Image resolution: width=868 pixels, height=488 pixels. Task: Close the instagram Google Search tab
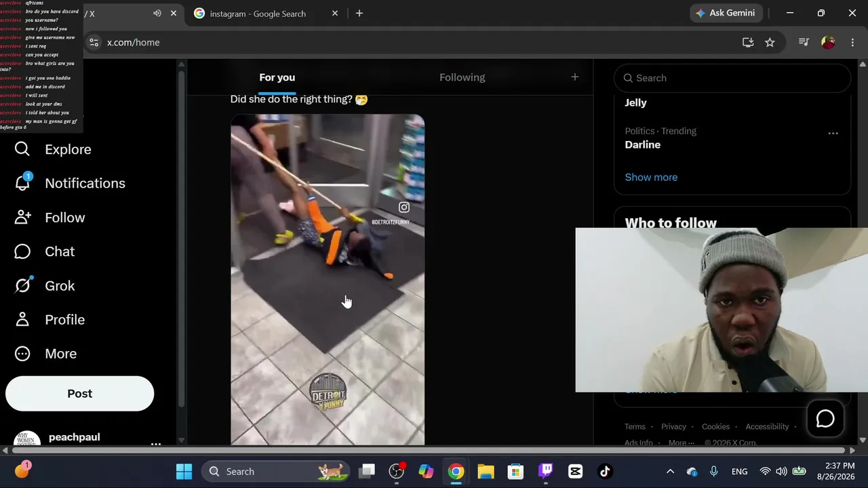tap(334, 14)
